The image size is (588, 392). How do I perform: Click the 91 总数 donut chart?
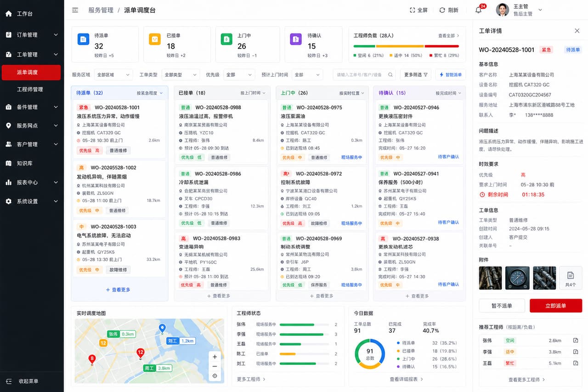(370, 354)
